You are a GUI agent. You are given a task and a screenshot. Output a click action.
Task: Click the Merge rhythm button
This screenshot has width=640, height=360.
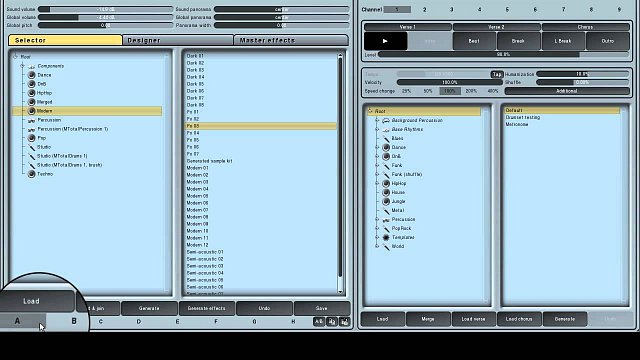[x=428, y=319]
